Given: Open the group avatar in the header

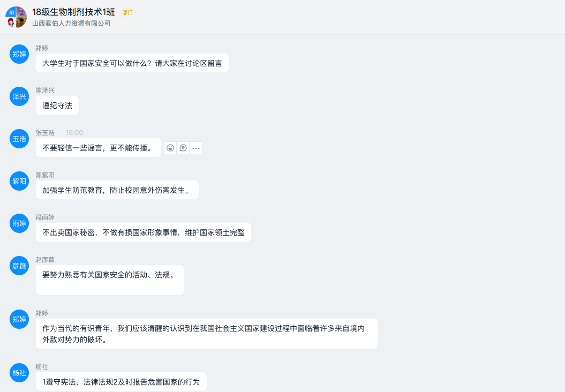Looking at the screenshot, I should pyautogui.click(x=16, y=17).
